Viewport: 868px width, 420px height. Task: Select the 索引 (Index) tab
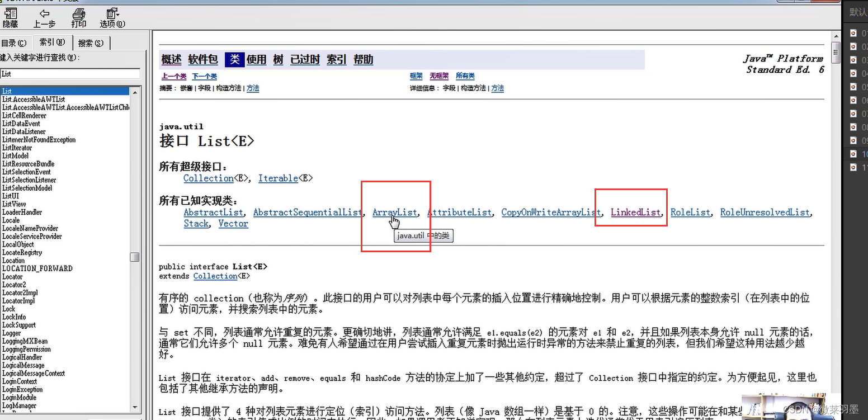51,43
